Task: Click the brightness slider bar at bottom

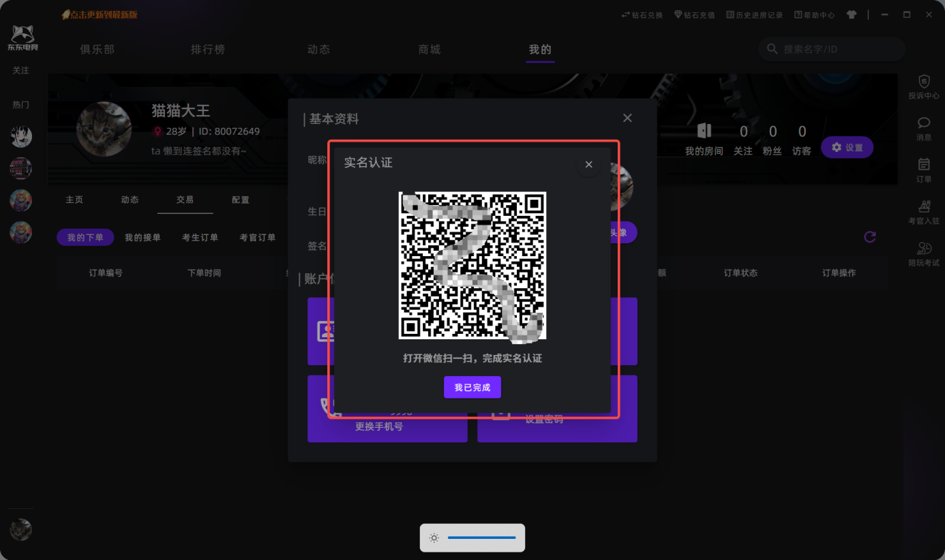Action: pos(481,538)
